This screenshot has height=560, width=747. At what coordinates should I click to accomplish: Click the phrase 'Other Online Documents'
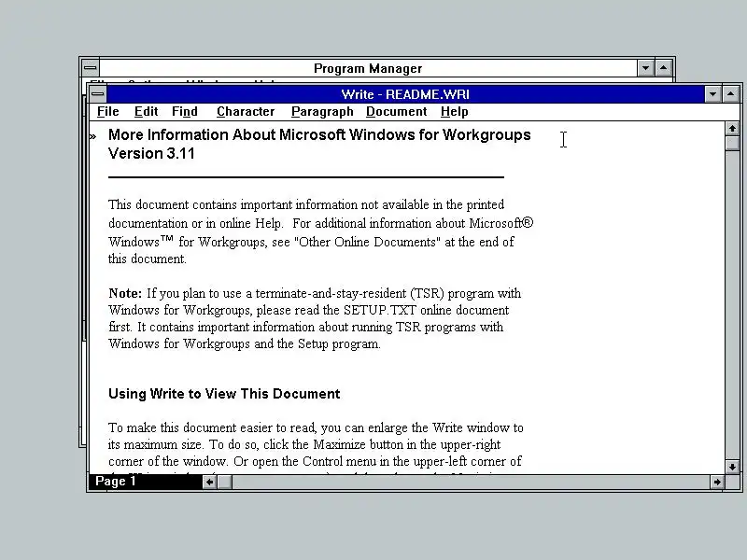click(367, 242)
